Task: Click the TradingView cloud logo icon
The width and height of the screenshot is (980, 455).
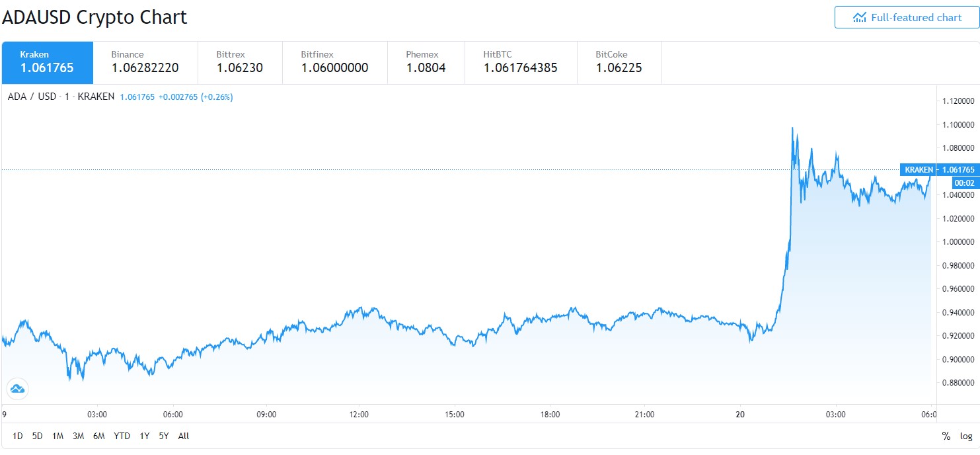Action: pyautogui.click(x=17, y=389)
